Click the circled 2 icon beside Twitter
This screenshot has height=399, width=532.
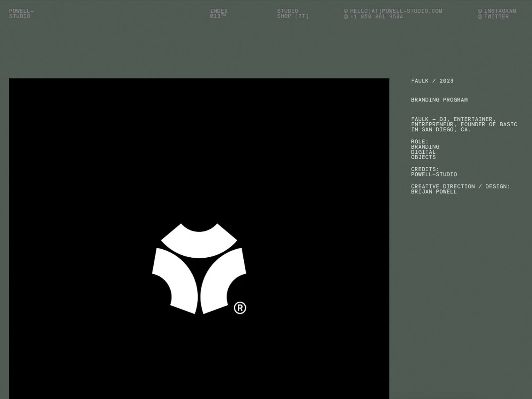pos(480,17)
